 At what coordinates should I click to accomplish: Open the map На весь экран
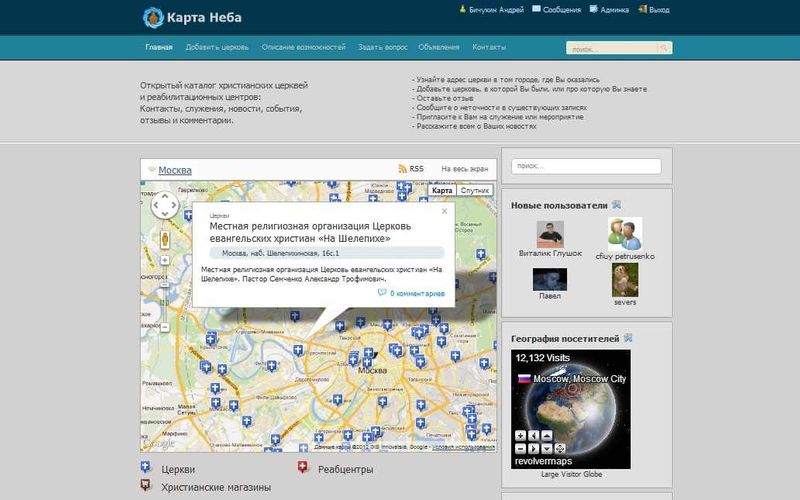click(x=464, y=169)
